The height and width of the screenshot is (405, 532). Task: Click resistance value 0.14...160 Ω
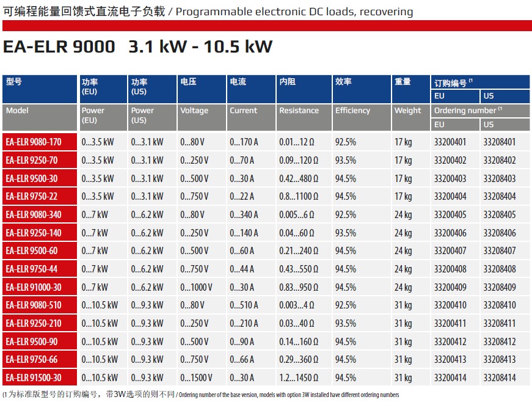[299, 341]
